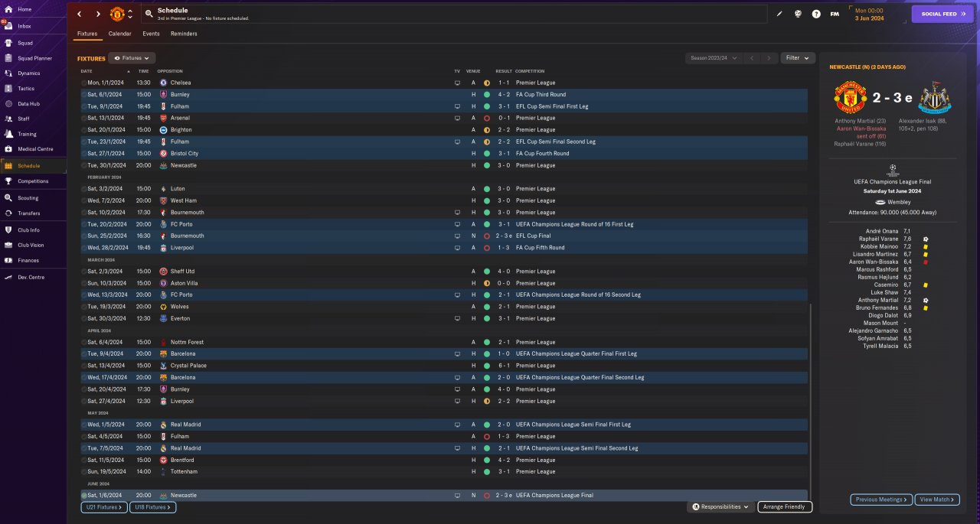This screenshot has height=524, width=980.
Task: Open the Competitions trophy icon
Action: click(x=8, y=181)
